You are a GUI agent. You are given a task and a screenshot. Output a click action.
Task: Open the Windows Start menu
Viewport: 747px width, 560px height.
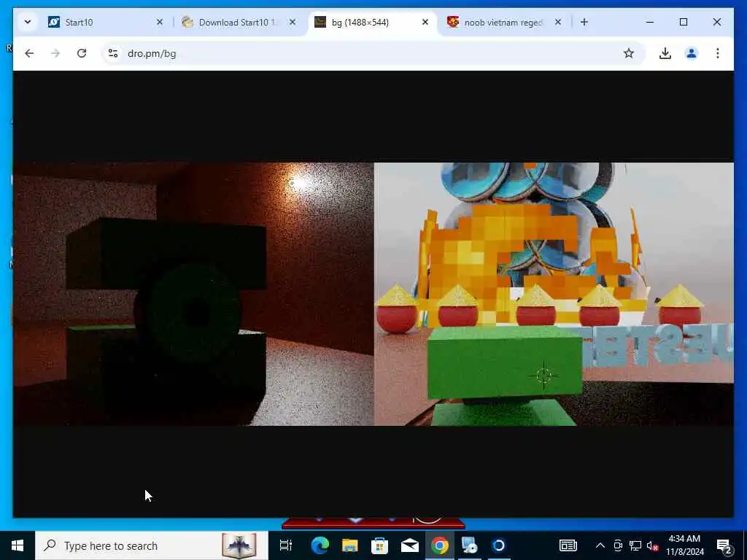[18, 545]
